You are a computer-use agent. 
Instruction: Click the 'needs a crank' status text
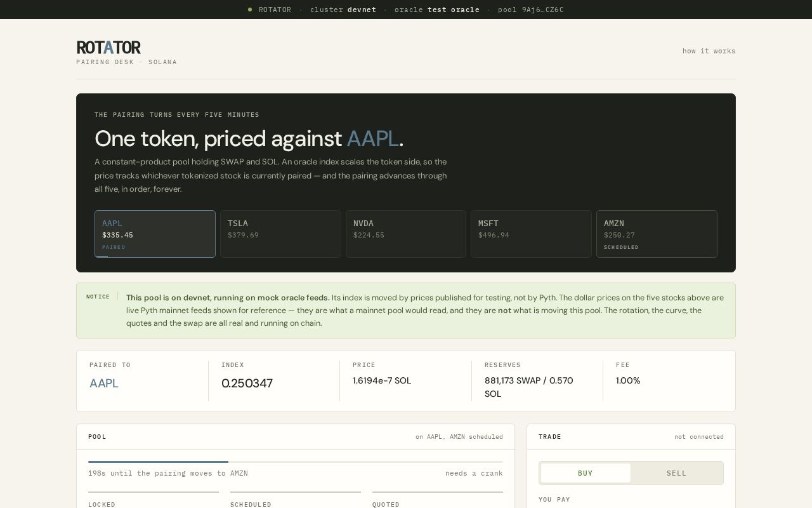click(x=474, y=473)
